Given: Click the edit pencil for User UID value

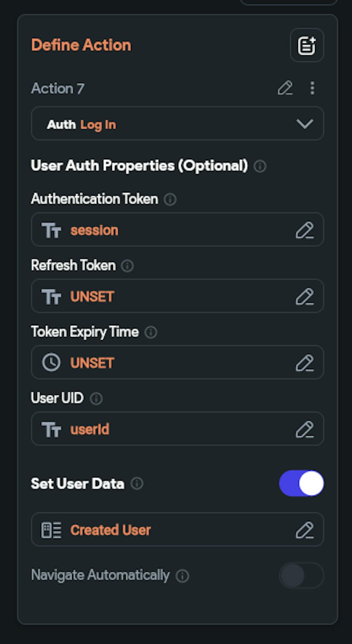Looking at the screenshot, I should [x=306, y=429].
